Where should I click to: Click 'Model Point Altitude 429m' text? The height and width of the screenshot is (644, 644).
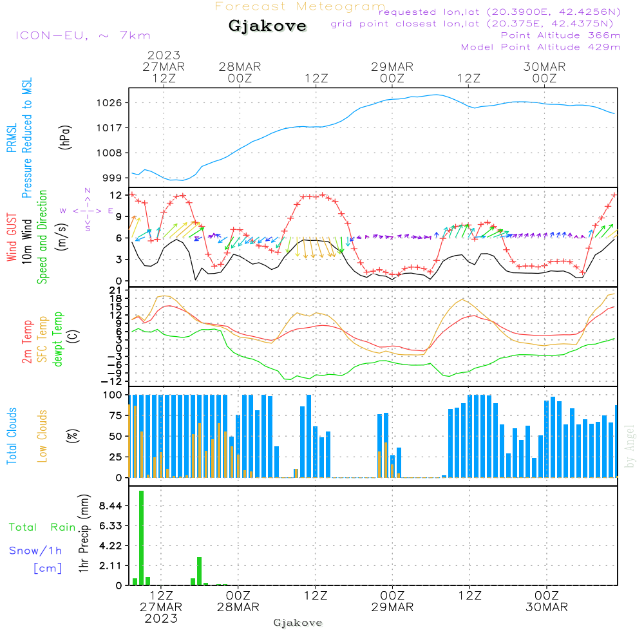(540, 47)
